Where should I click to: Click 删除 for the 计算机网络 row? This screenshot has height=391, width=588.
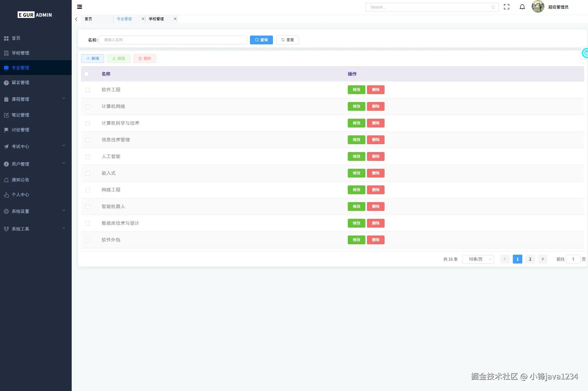(x=376, y=106)
